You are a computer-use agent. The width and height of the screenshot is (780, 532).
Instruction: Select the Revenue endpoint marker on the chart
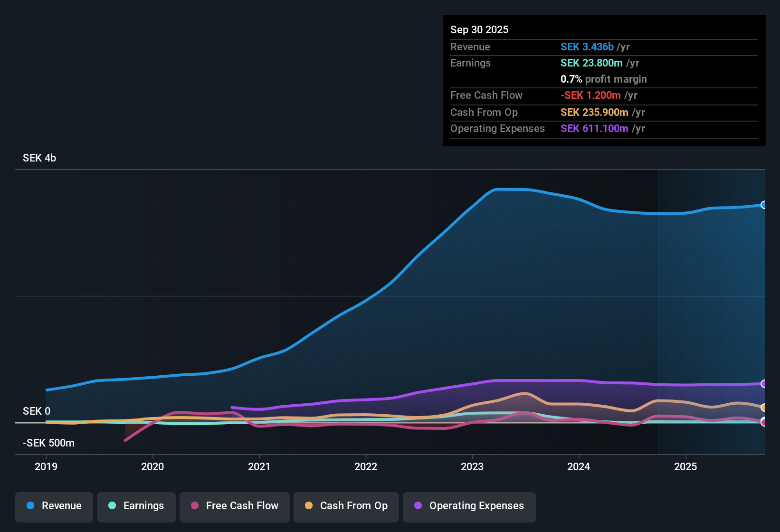[764, 205]
